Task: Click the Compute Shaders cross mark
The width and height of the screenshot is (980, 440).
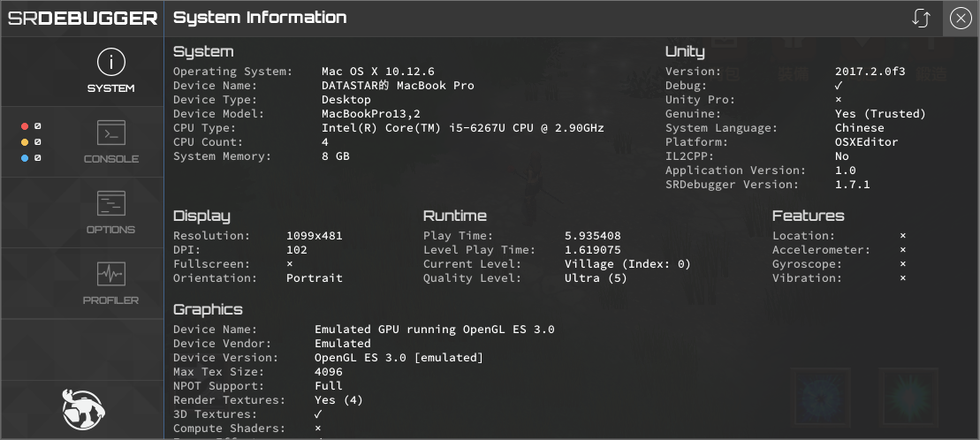Action: click(318, 429)
